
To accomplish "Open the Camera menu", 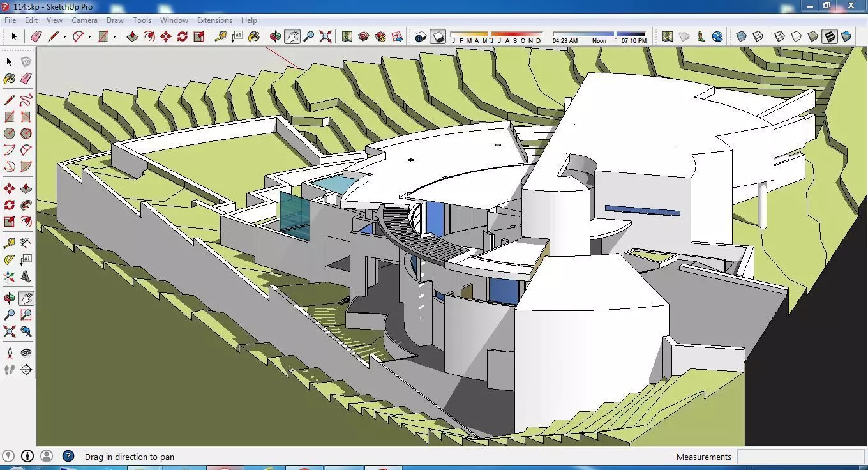I will point(84,20).
